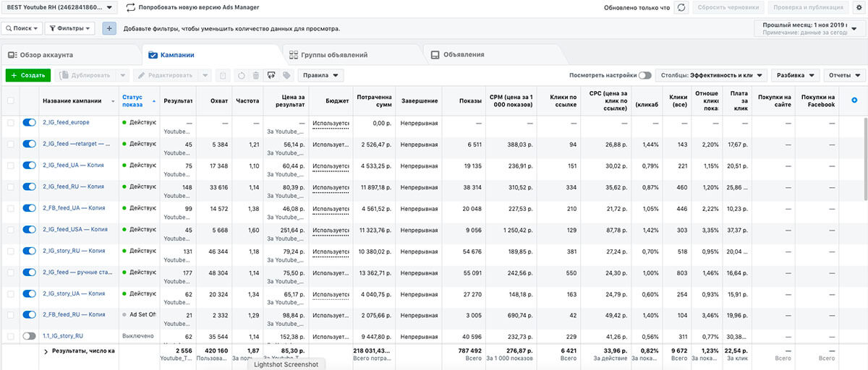868x370 pixels.
Task: Click the copy/clipboard toolbar icon
Action: [223, 75]
